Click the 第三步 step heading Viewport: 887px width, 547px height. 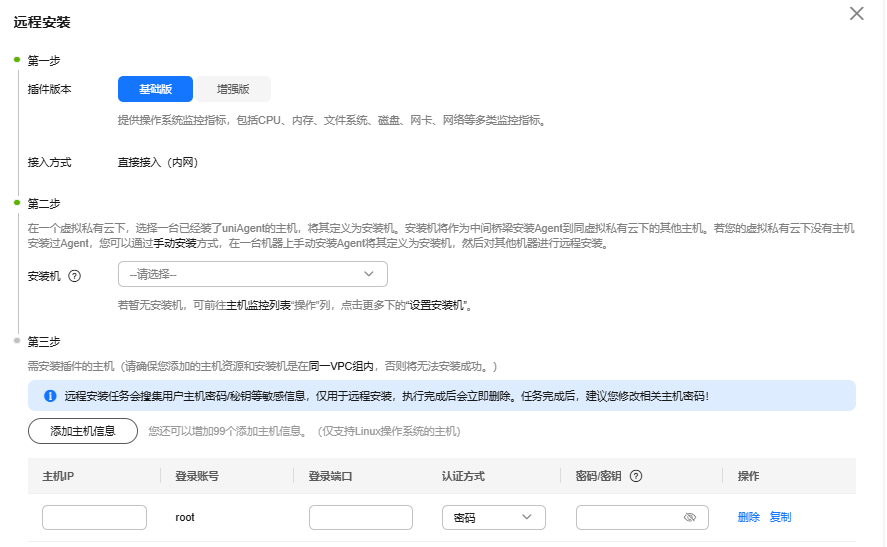(44, 342)
